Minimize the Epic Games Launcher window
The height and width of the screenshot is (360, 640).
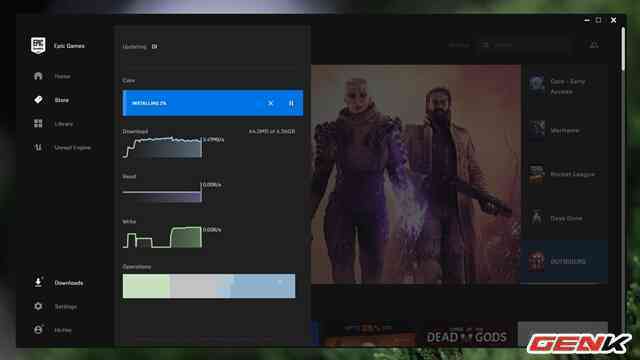coord(587,20)
